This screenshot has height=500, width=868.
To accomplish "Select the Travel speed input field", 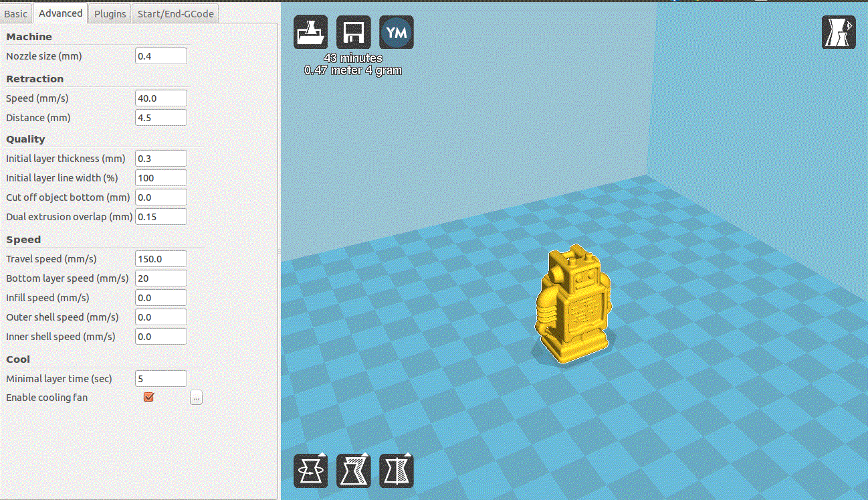I will [x=160, y=258].
